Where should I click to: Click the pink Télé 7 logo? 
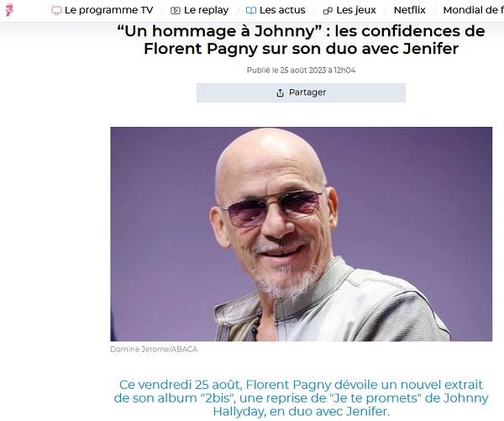click(x=9, y=10)
